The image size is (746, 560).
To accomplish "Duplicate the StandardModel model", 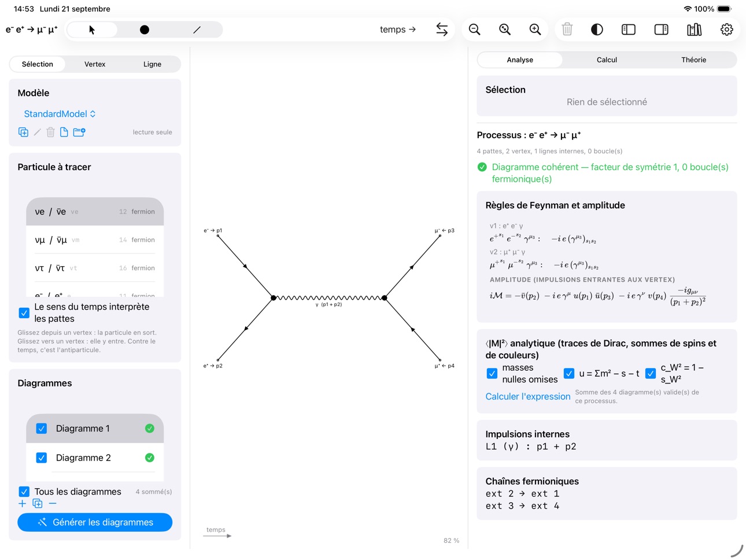I will point(23,132).
